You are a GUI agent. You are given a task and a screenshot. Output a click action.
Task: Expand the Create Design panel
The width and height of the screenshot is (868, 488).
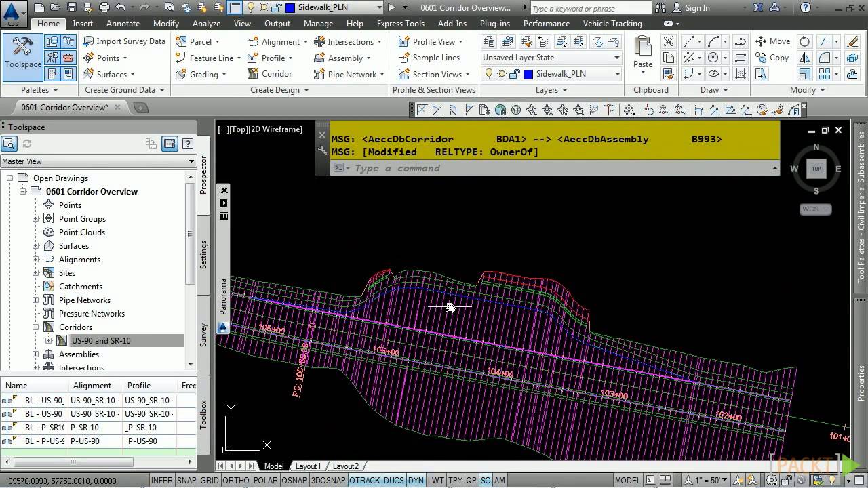(279, 89)
